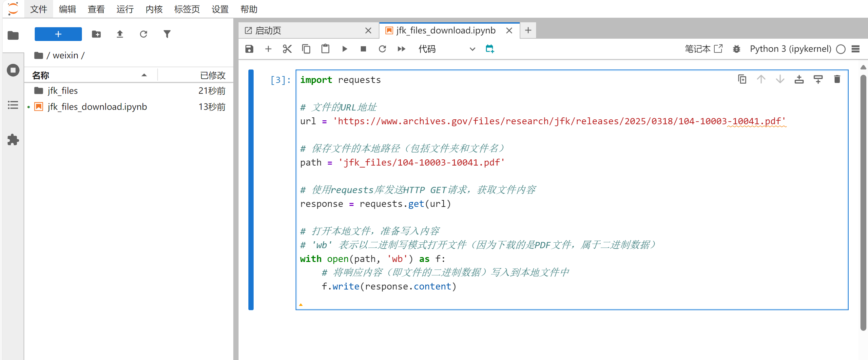The width and height of the screenshot is (868, 360).
Task: Switch to the 启动页 tab
Action: 268,31
